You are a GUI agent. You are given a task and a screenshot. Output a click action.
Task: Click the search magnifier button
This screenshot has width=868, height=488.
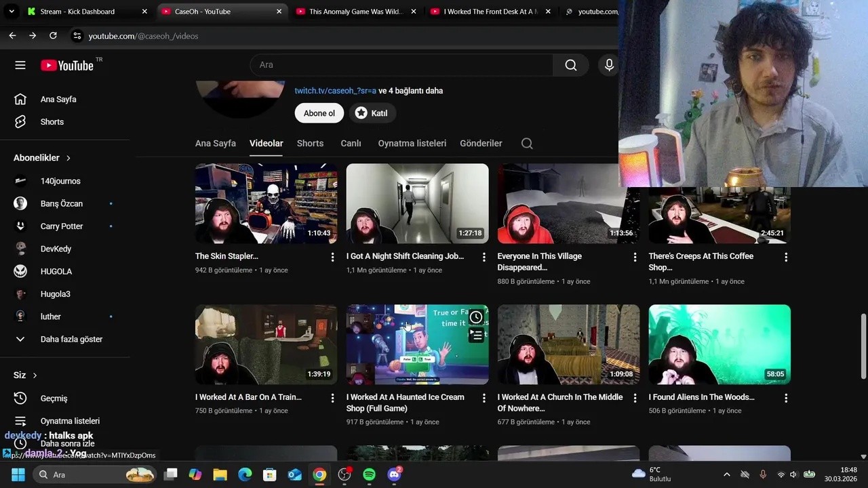(571, 65)
